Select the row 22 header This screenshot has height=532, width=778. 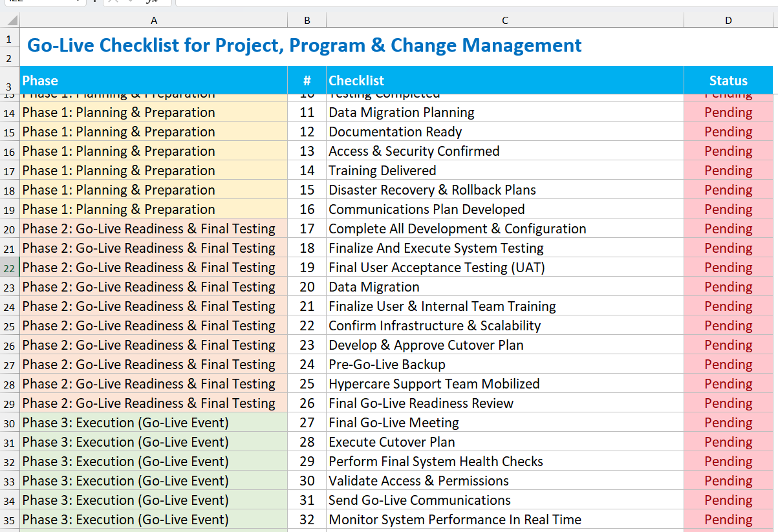(10, 268)
